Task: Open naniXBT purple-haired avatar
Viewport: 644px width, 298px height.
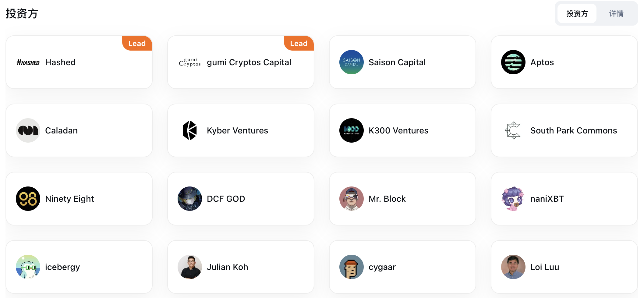Action: [513, 199]
